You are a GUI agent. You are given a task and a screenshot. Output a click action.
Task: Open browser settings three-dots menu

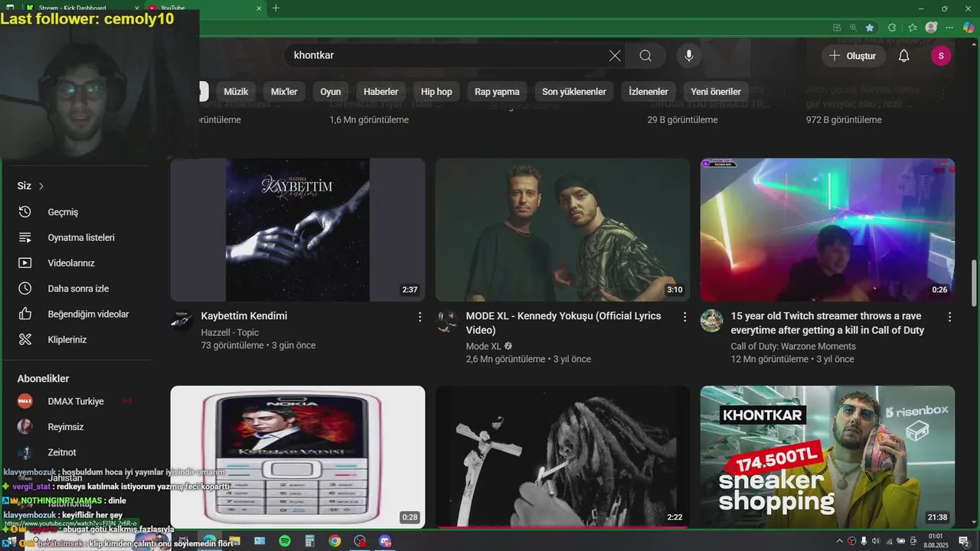[949, 28]
